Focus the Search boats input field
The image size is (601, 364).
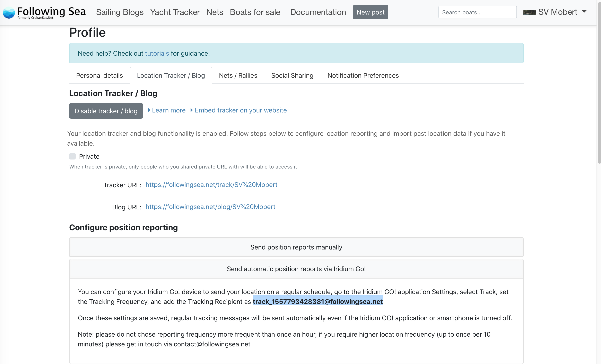(477, 12)
